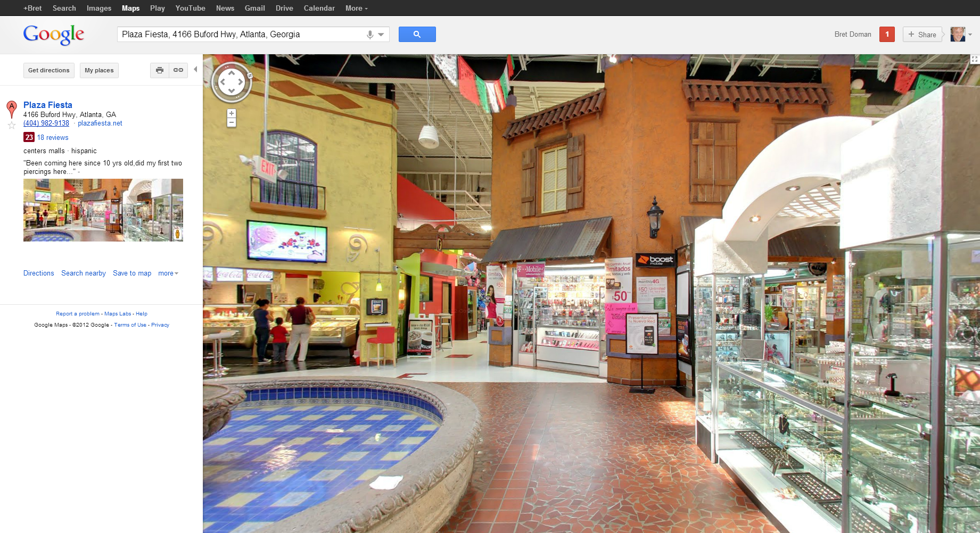The width and height of the screenshot is (980, 533).
Task: Expand the 'more' options under place
Action: 168,273
